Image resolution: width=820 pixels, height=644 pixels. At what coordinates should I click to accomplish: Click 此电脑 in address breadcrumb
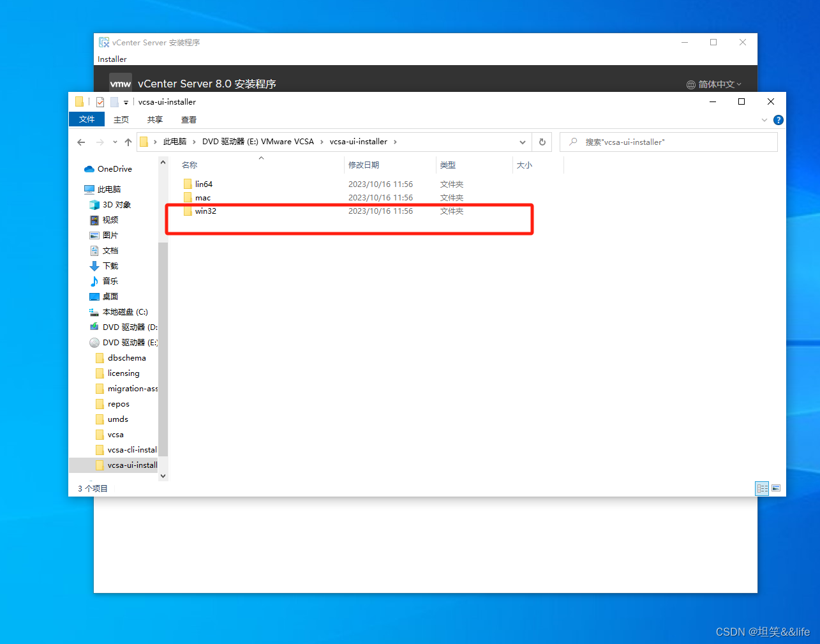[x=175, y=142]
